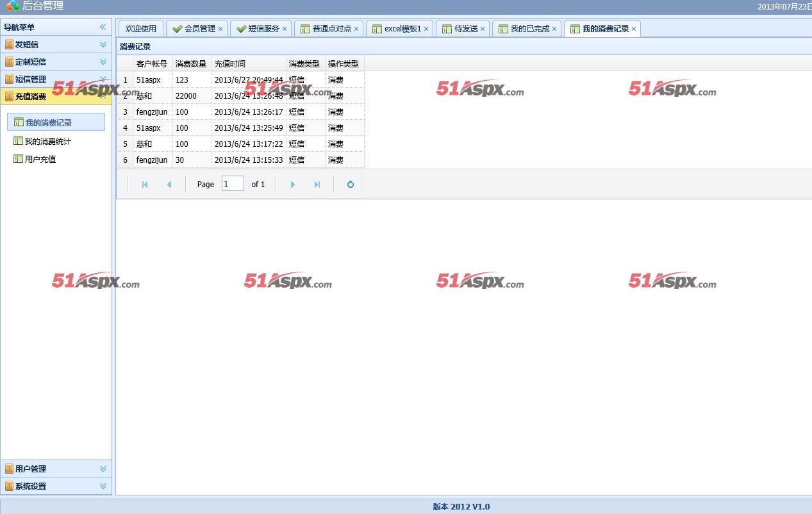Click the 用户管理 folder icon
Image resolution: width=812 pixels, height=514 pixels.
coord(9,468)
